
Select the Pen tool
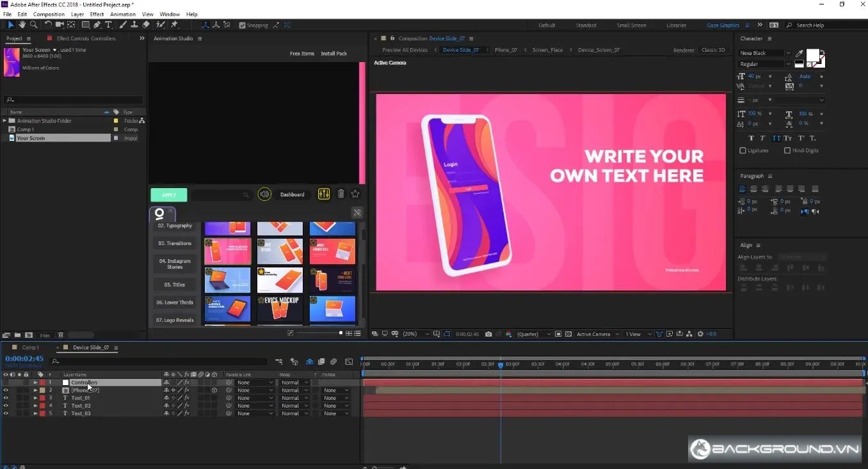pos(97,25)
